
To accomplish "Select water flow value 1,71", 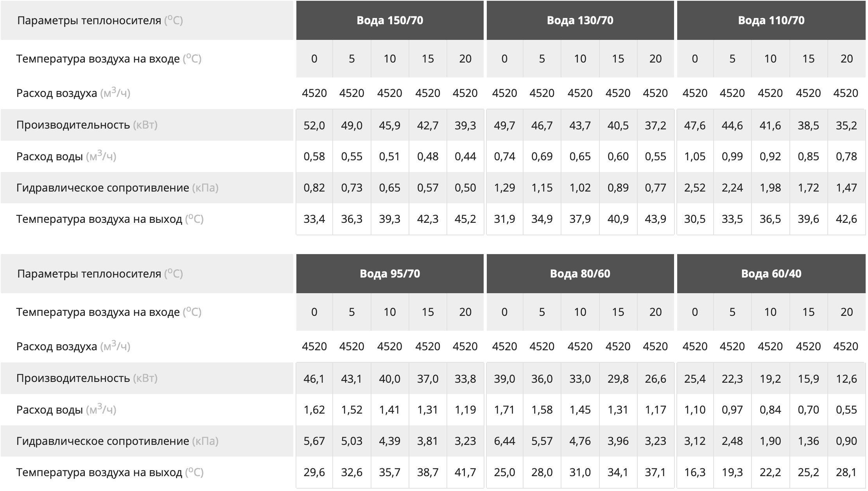I will 504,410.
